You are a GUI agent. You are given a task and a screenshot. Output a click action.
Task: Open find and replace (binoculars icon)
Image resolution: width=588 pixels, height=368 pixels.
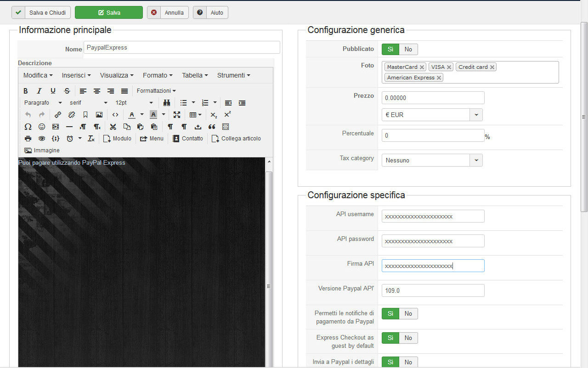[167, 103]
